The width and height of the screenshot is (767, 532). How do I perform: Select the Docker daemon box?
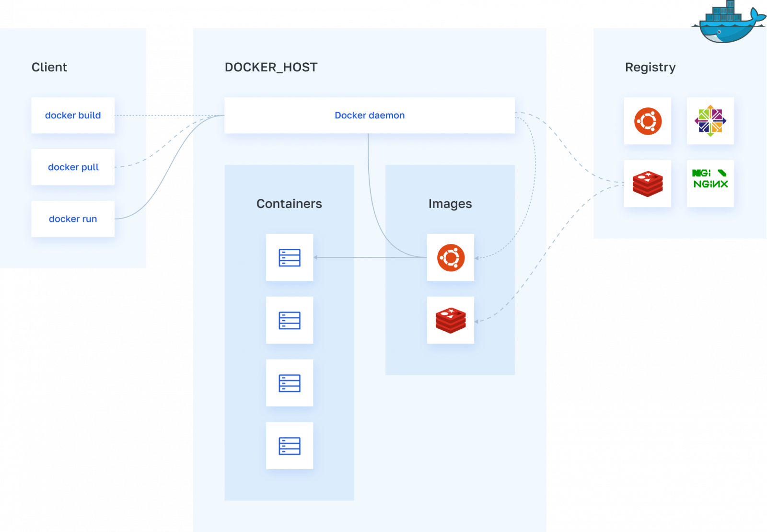point(370,116)
